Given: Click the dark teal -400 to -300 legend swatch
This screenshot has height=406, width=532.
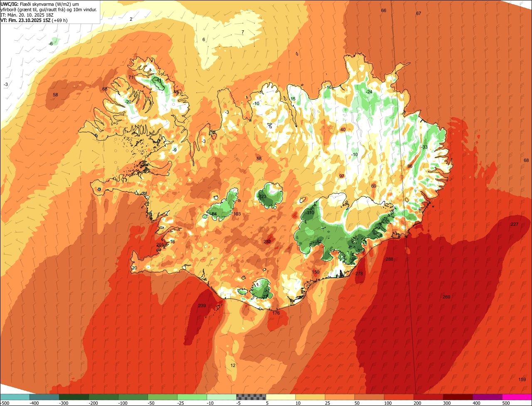Looking at the screenshot, I should (44, 397).
